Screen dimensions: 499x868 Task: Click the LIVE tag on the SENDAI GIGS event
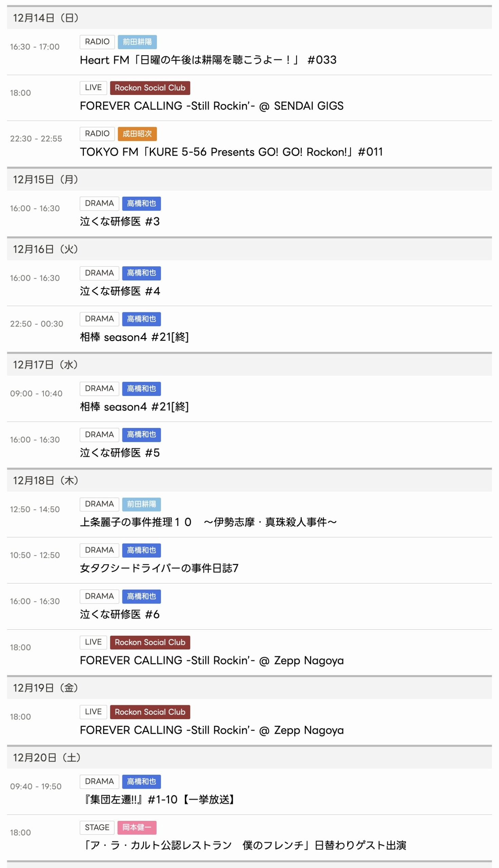pyautogui.click(x=93, y=88)
